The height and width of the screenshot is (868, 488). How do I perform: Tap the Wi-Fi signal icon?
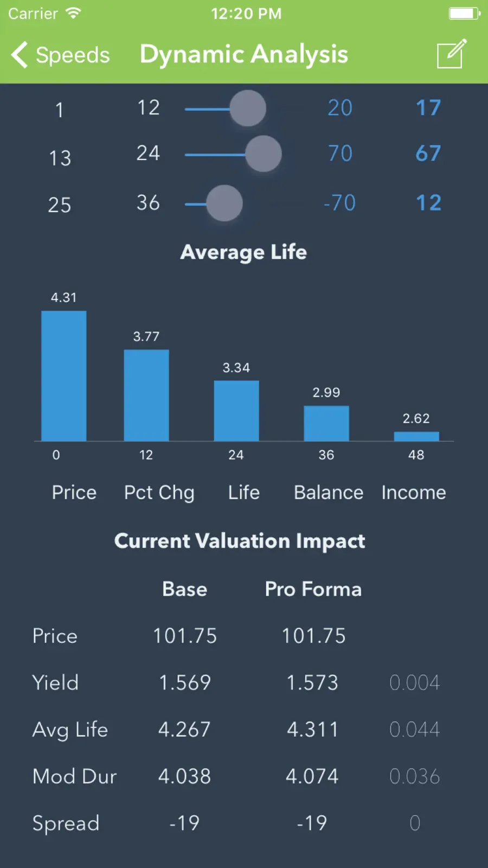coord(73,13)
